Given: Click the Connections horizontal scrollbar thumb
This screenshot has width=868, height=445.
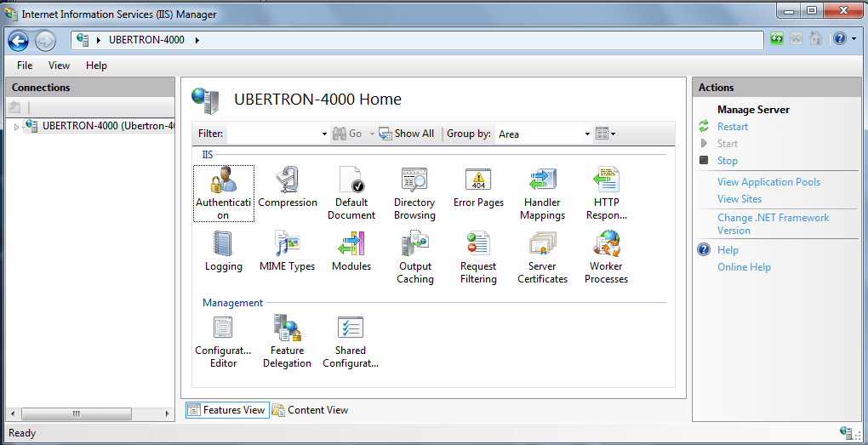Looking at the screenshot, I should click(x=77, y=414).
